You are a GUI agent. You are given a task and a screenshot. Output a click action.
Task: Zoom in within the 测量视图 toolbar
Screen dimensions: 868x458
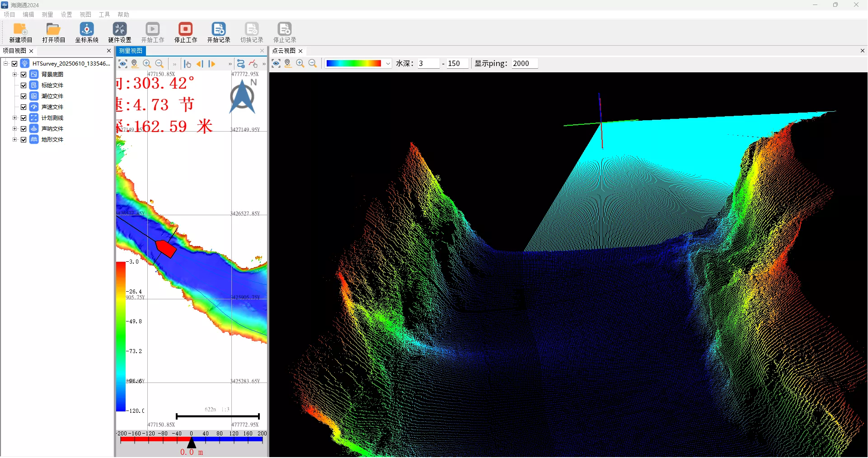pos(147,64)
